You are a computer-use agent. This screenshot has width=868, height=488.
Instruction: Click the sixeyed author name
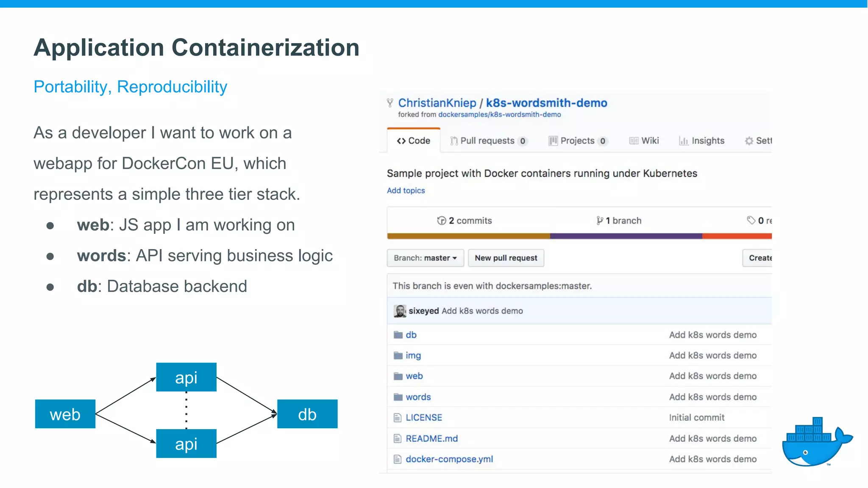(x=424, y=311)
